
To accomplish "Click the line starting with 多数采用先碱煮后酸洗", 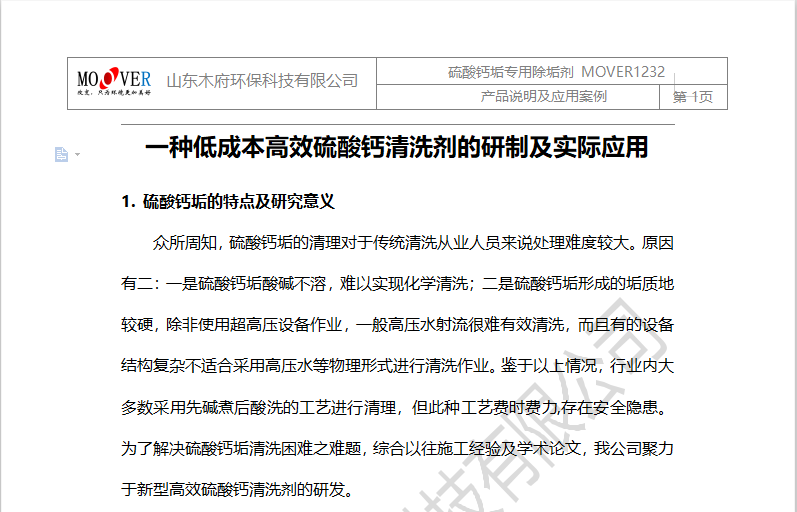I will pos(397,408).
